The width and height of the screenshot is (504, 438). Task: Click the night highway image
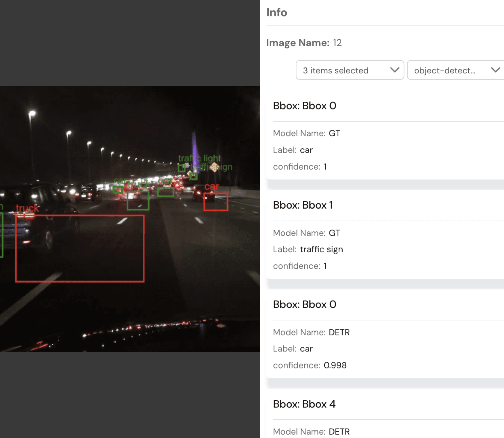click(x=130, y=219)
